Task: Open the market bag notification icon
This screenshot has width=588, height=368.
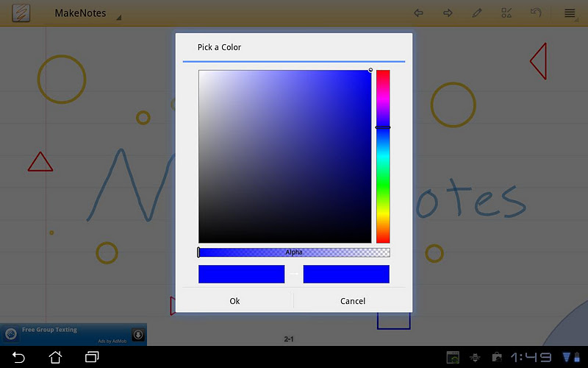Action: point(498,357)
